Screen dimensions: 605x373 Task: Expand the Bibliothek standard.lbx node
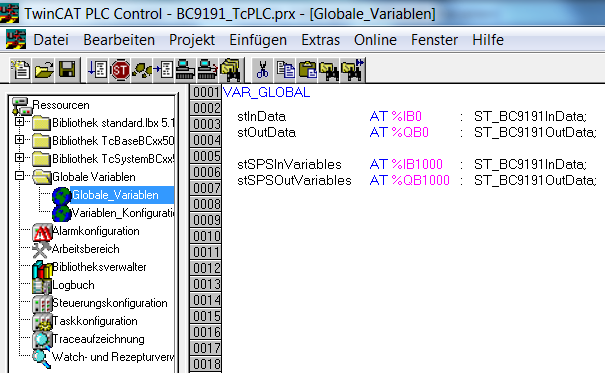click(x=19, y=122)
